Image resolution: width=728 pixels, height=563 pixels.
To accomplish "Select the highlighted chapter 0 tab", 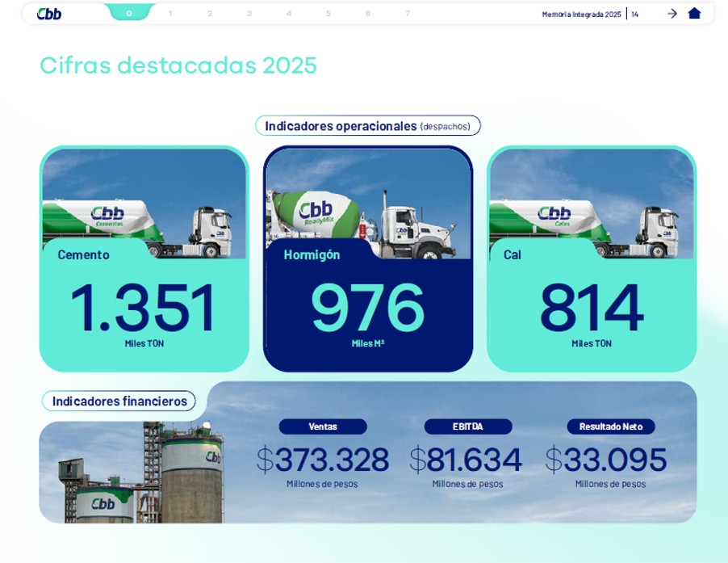I will point(129,13).
